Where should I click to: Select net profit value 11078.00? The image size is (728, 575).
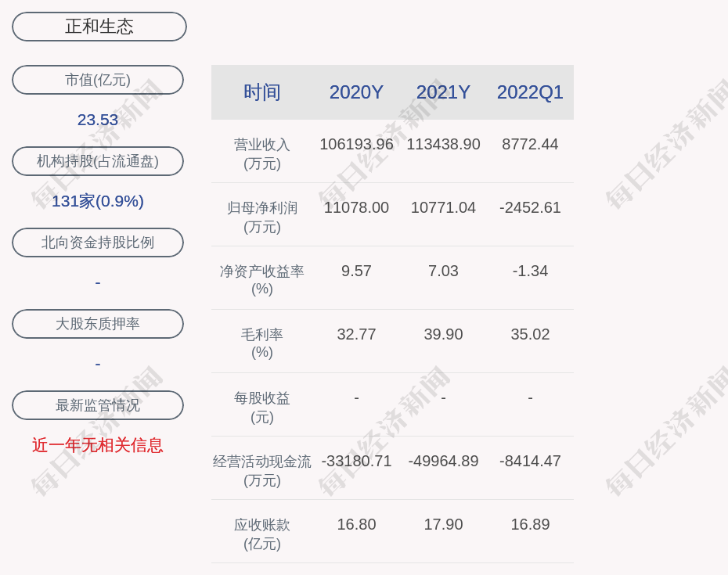(x=356, y=207)
